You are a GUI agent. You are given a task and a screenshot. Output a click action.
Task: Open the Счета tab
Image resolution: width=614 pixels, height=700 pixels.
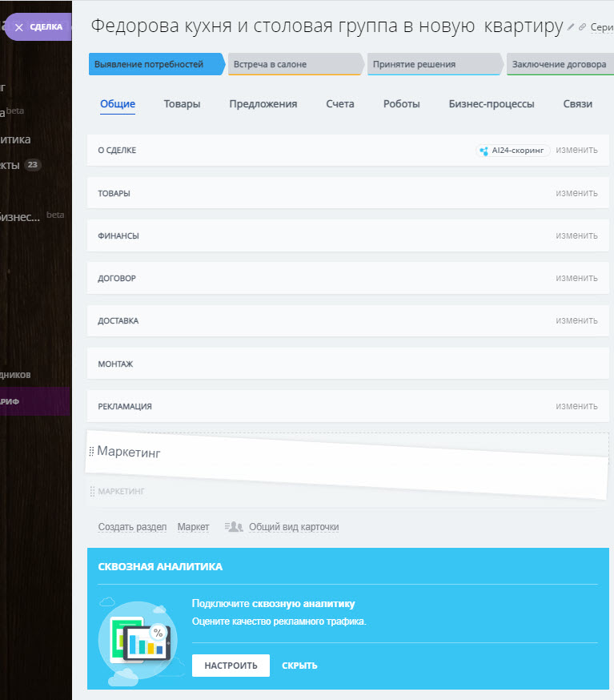(x=340, y=104)
